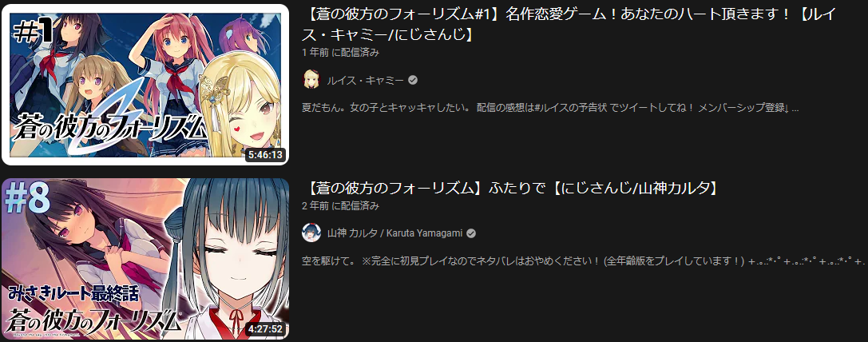Click the 1 年前 に配信済み metadata

tap(340, 53)
